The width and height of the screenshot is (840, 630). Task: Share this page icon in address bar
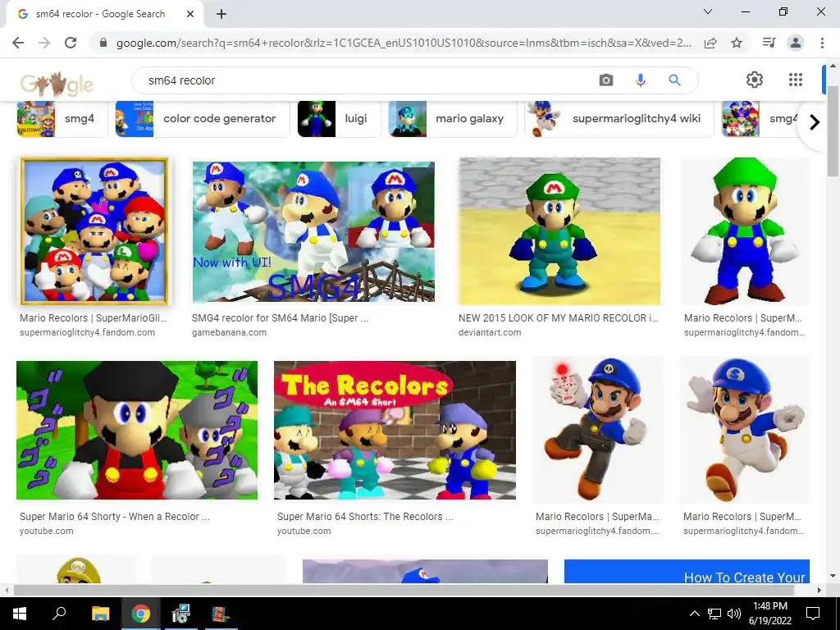click(x=710, y=43)
